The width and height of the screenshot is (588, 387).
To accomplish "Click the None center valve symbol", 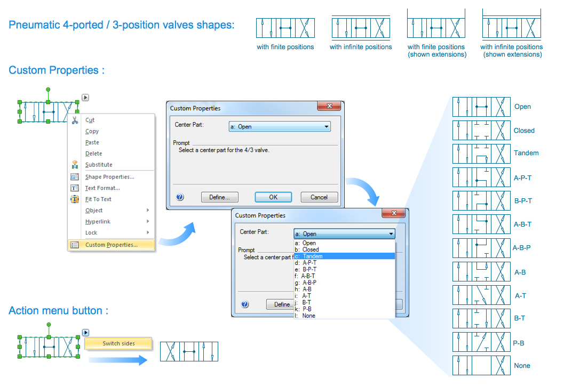I will [481, 365].
